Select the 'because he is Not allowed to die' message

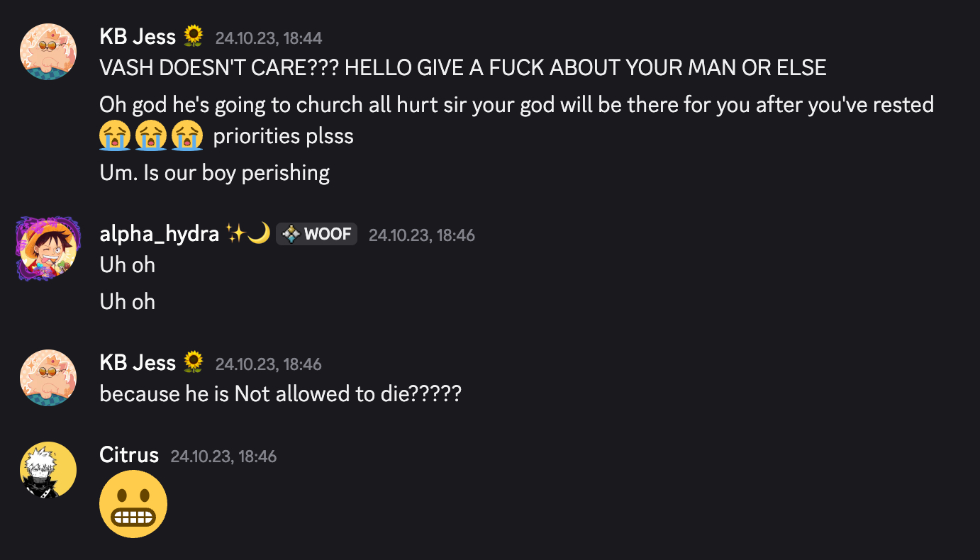(280, 393)
